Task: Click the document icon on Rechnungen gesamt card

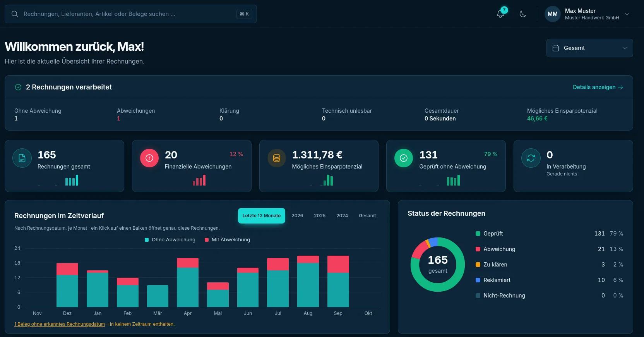Action: point(22,158)
